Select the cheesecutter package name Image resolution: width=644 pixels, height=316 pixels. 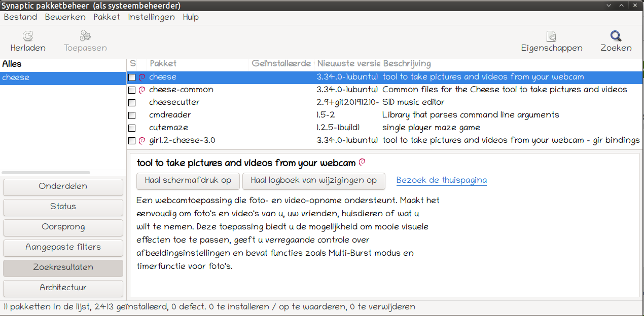click(174, 102)
